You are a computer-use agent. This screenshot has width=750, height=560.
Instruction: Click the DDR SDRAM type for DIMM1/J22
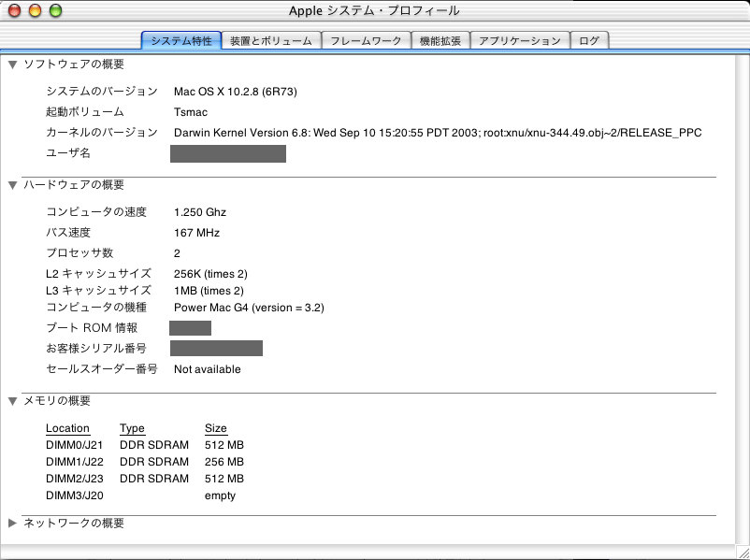click(154, 462)
